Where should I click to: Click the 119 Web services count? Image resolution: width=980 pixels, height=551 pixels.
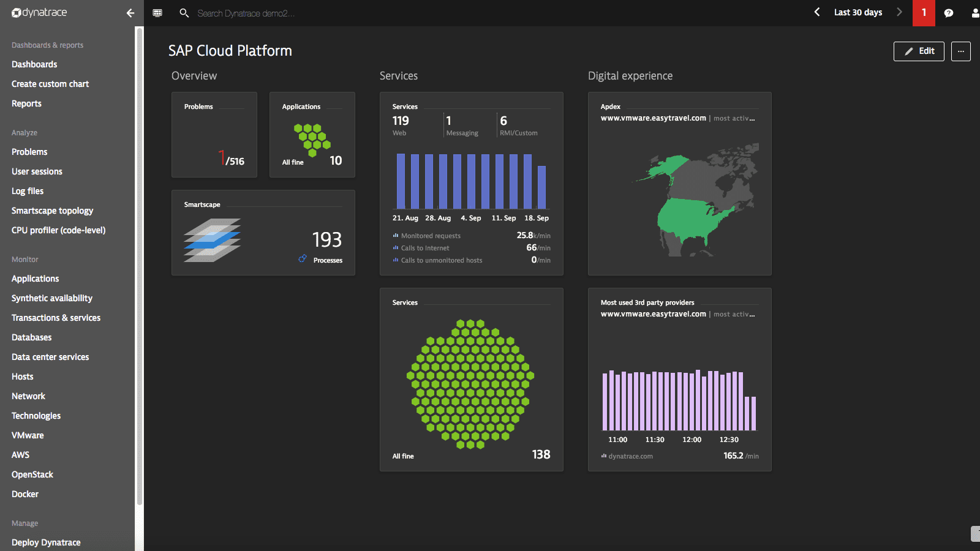point(401,121)
